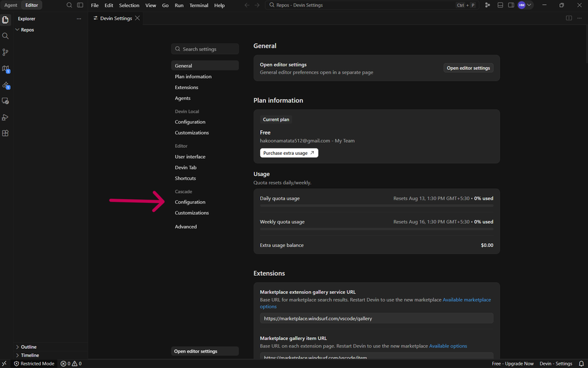
Task: Open the File menu
Action: [x=95, y=5]
